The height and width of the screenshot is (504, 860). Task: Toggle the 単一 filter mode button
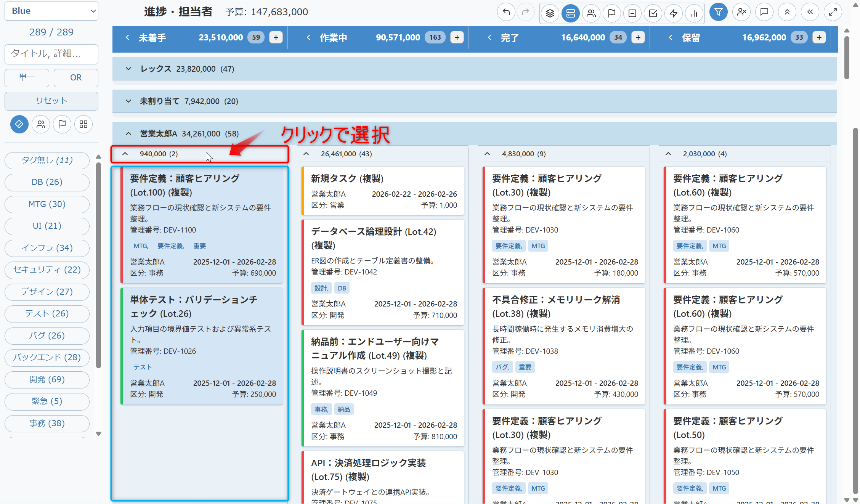[27, 78]
